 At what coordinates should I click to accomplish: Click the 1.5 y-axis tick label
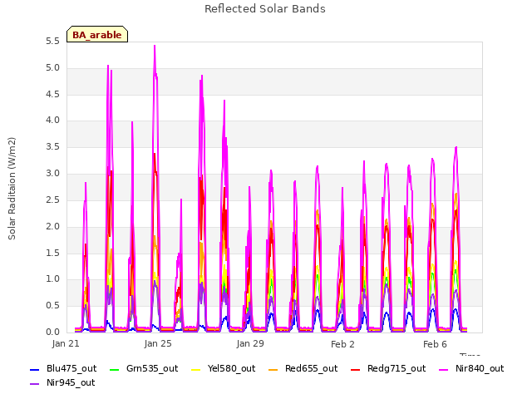(52, 253)
